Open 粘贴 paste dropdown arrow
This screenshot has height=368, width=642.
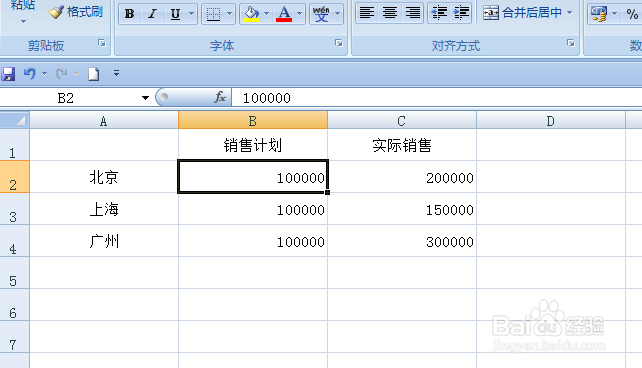point(23,21)
